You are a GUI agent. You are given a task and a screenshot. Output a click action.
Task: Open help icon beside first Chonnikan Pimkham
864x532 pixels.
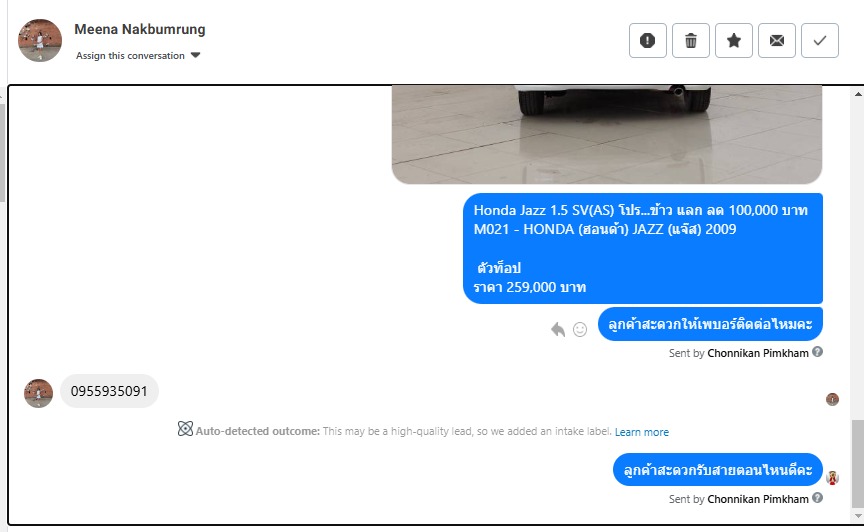coord(817,352)
